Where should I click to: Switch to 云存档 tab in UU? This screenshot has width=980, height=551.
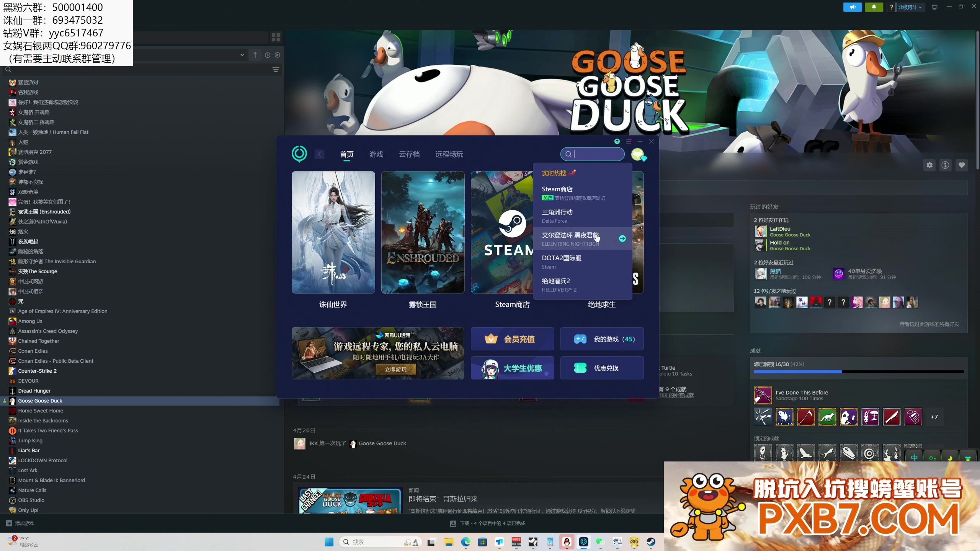click(409, 154)
